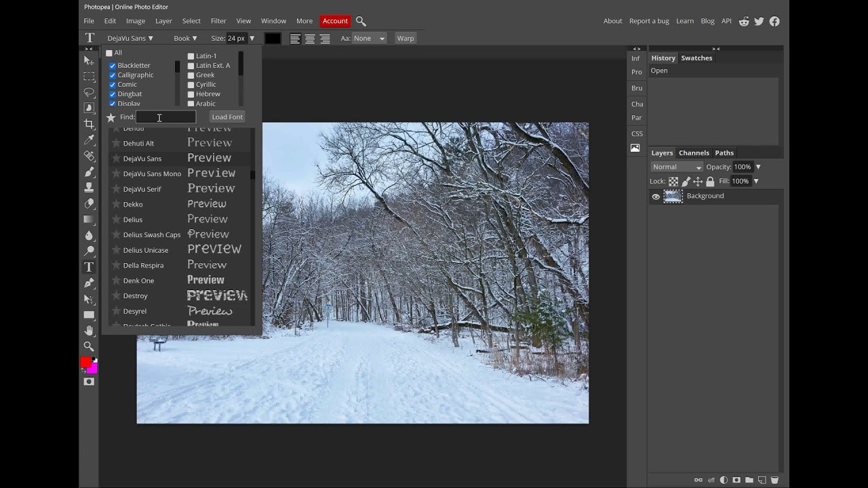Check the Hebrew checkbox
Viewport: 868px width, 488px height.
[191, 94]
